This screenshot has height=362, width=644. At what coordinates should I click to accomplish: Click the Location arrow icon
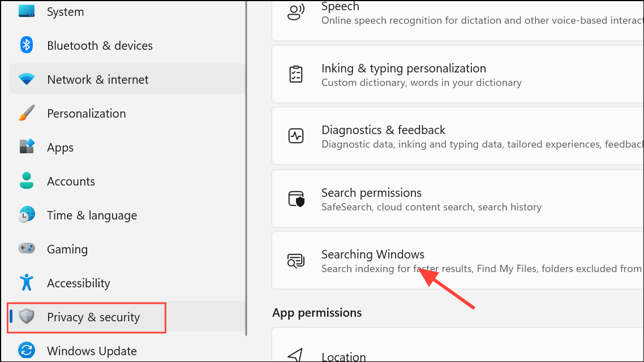pos(295,355)
